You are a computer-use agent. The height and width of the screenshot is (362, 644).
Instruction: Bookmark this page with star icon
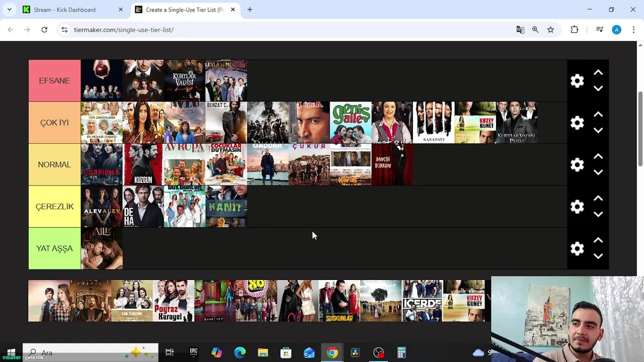coord(550,30)
